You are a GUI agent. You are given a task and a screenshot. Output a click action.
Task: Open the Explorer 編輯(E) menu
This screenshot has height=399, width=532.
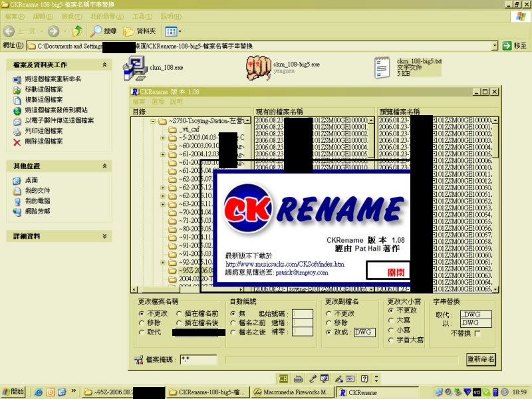coord(43,16)
